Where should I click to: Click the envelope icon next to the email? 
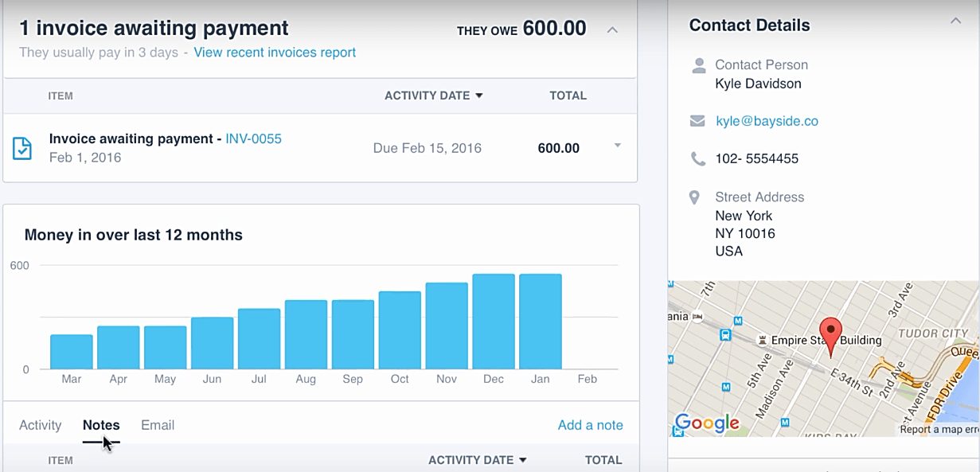click(697, 121)
